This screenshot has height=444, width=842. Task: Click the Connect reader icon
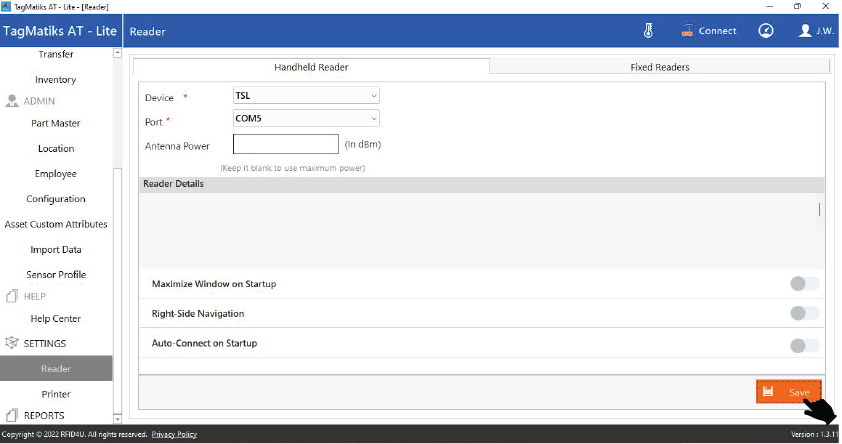pos(687,31)
